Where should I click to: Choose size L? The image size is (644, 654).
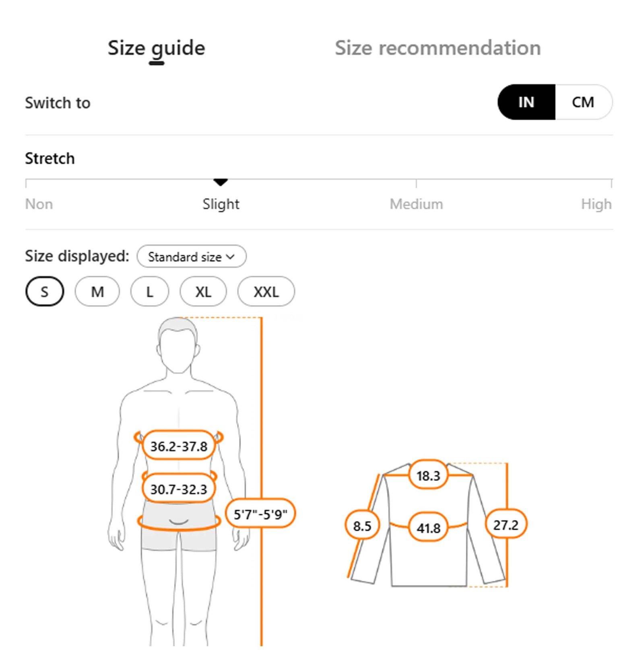click(149, 292)
